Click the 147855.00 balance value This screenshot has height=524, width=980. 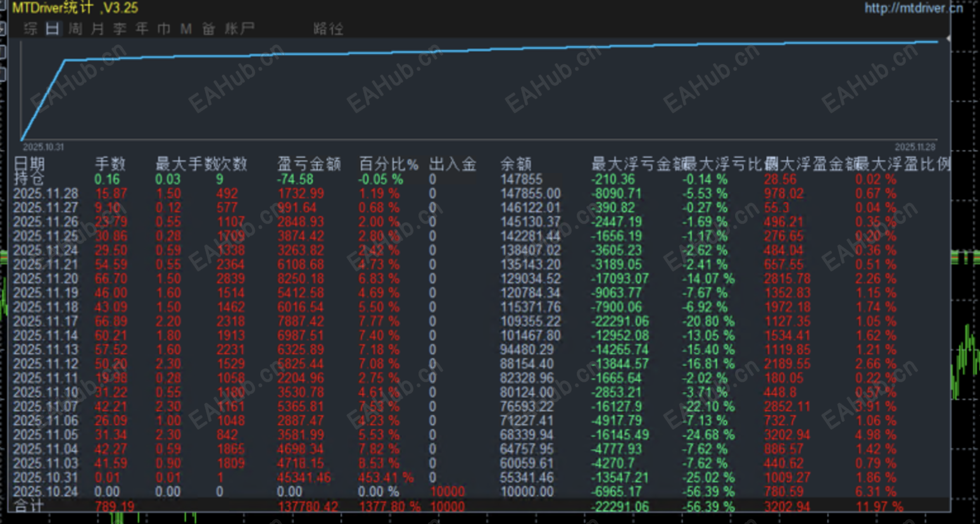pos(531,194)
